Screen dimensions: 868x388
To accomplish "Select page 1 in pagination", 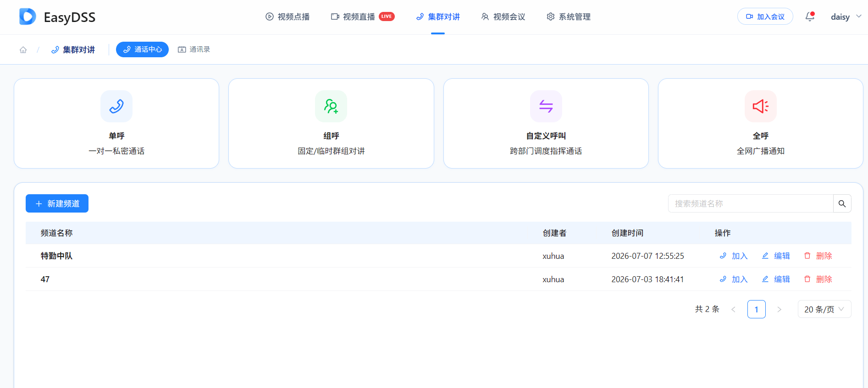I will point(757,309).
